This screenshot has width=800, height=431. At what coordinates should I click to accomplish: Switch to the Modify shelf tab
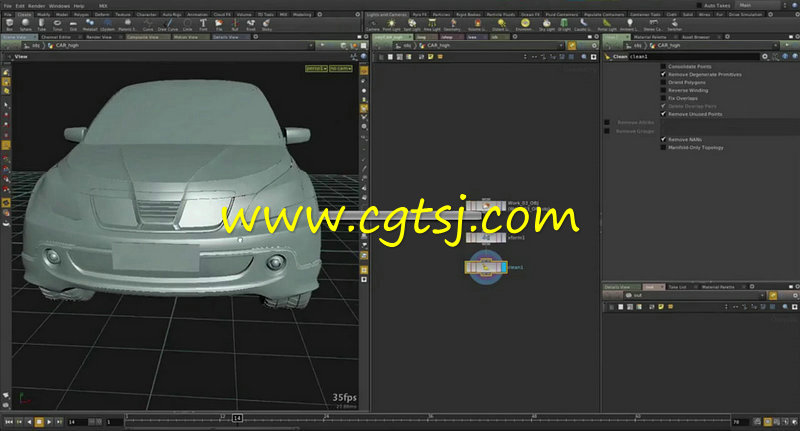coord(44,14)
